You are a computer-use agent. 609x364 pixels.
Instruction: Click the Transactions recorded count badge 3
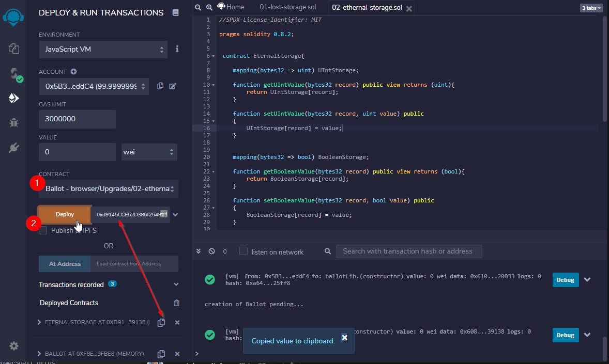pos(112,283)
